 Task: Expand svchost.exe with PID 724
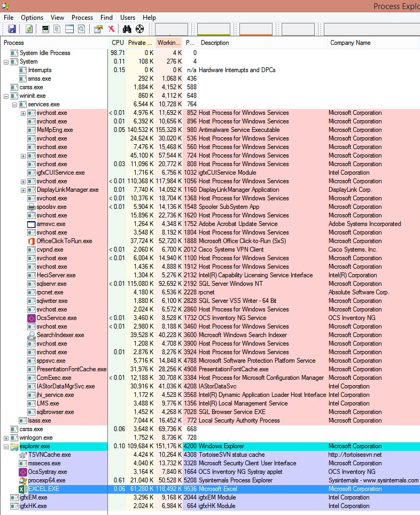coord(23,155)
